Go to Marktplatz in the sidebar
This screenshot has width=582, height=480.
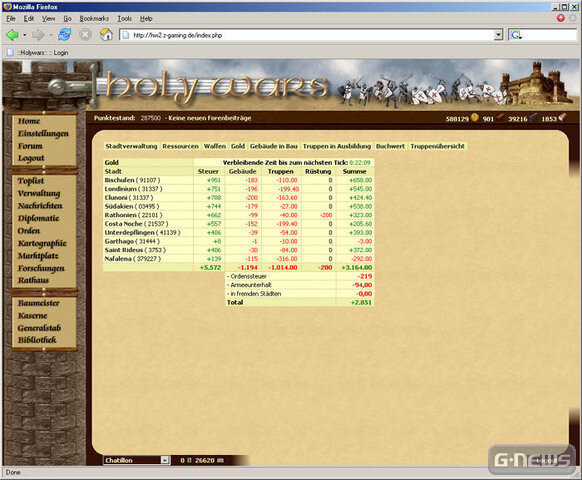tap(38, 256)
